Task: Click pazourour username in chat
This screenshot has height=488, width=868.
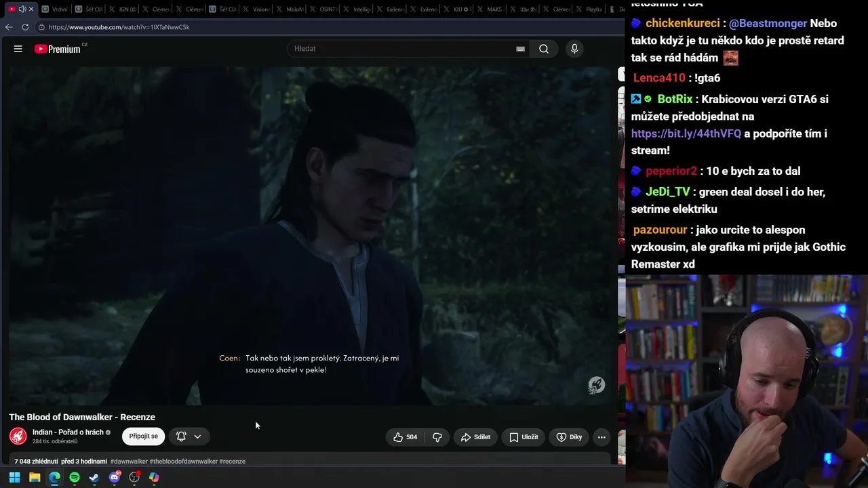Action: pyautogui.click(x=660, y=230)
